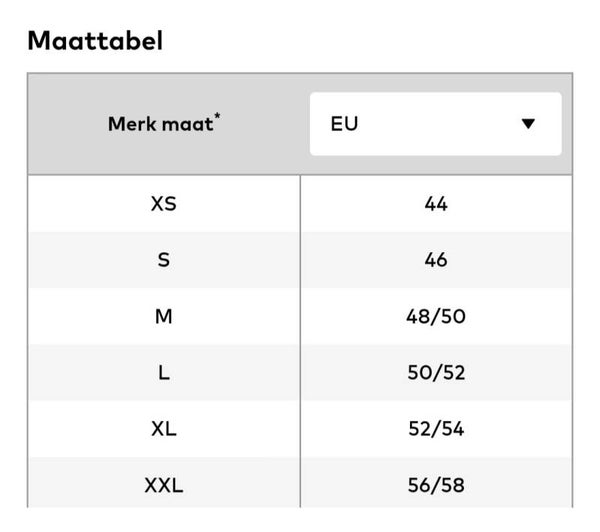Select the M brand size cell

point(163,317)
